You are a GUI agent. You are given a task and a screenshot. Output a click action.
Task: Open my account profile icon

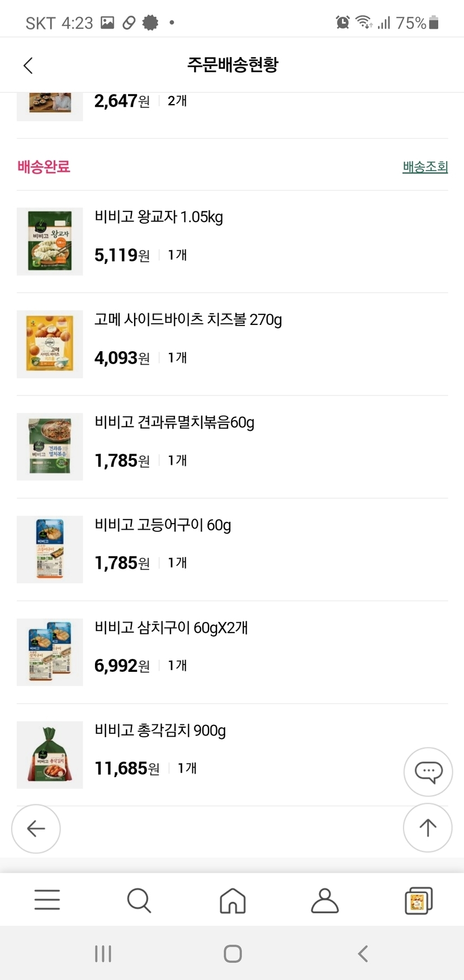[325, 899]
